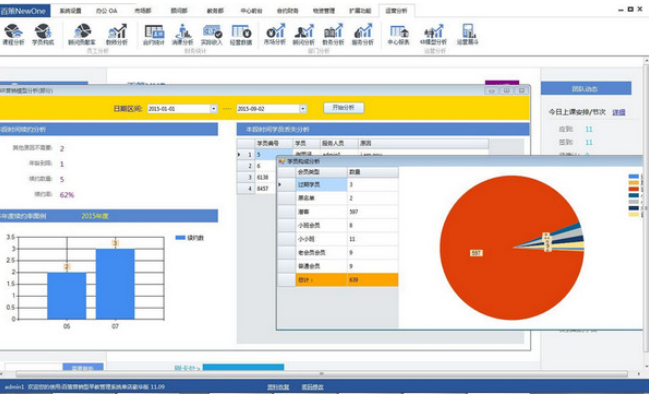Select the 小班会员 row in the member table
The height and width of the screenshot is (395, 649).
click(338, 226)
